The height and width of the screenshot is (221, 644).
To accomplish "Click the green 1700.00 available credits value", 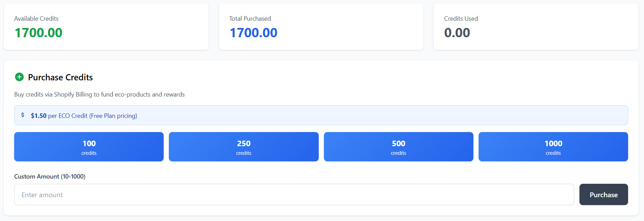I will (38, 32).
